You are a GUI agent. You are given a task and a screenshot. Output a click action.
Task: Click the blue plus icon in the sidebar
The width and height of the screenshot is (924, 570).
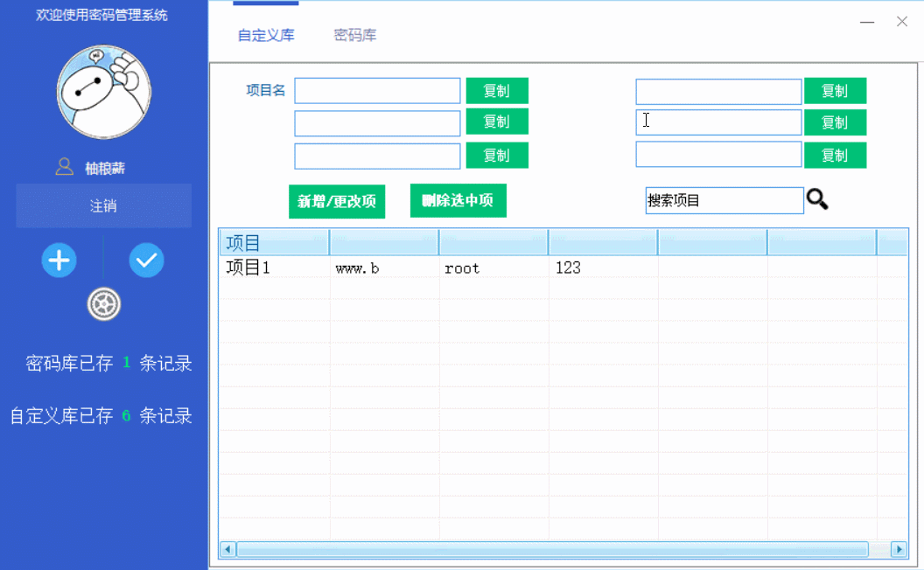pyautogui.click(x=59, y=260)
